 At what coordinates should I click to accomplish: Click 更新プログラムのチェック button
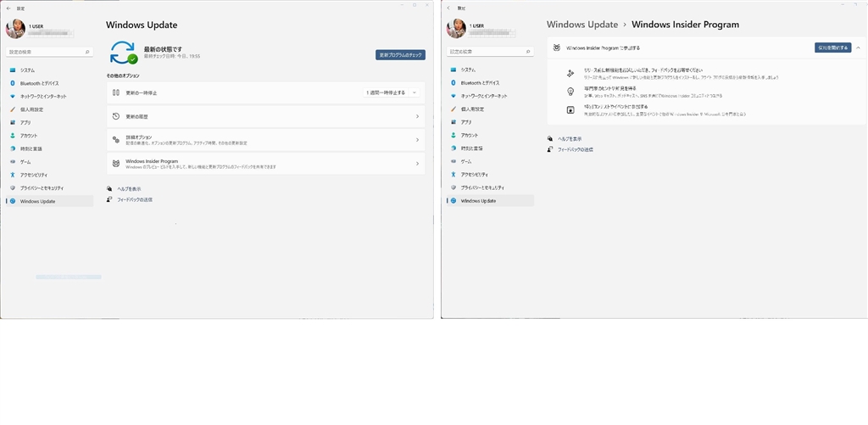click(x=400, y=55)
